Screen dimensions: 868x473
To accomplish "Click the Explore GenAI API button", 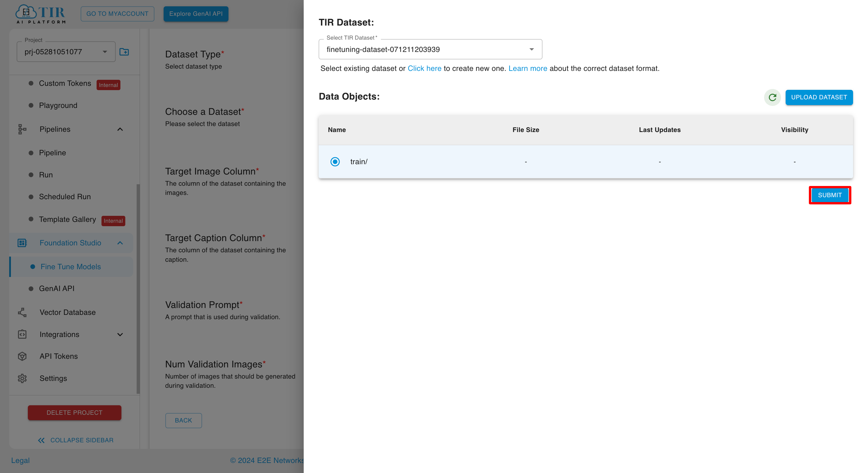I will (196, 14).
